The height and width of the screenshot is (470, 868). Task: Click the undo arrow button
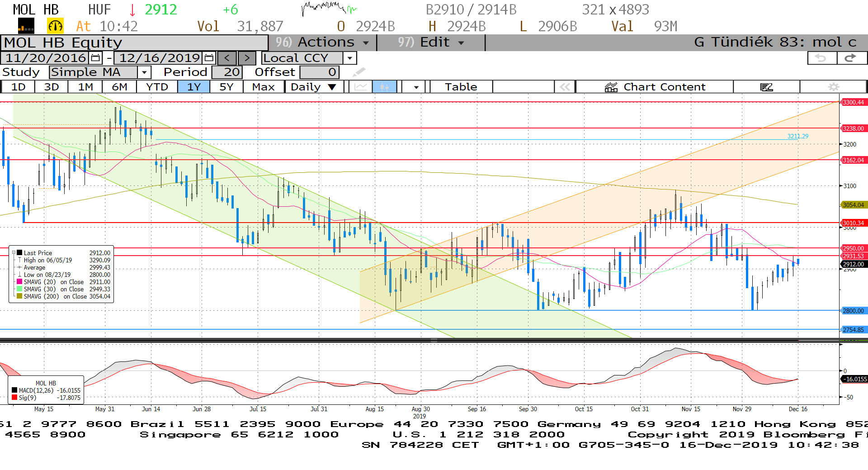[821, 58]
